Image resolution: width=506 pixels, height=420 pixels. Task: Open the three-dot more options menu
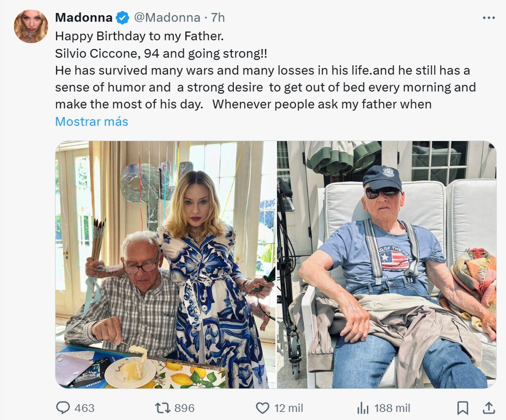[x=489, y=17]
